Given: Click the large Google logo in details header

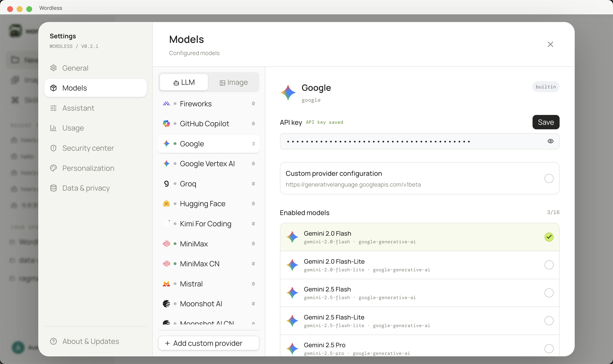Looking at the screenshot, I should click(288, 92).
